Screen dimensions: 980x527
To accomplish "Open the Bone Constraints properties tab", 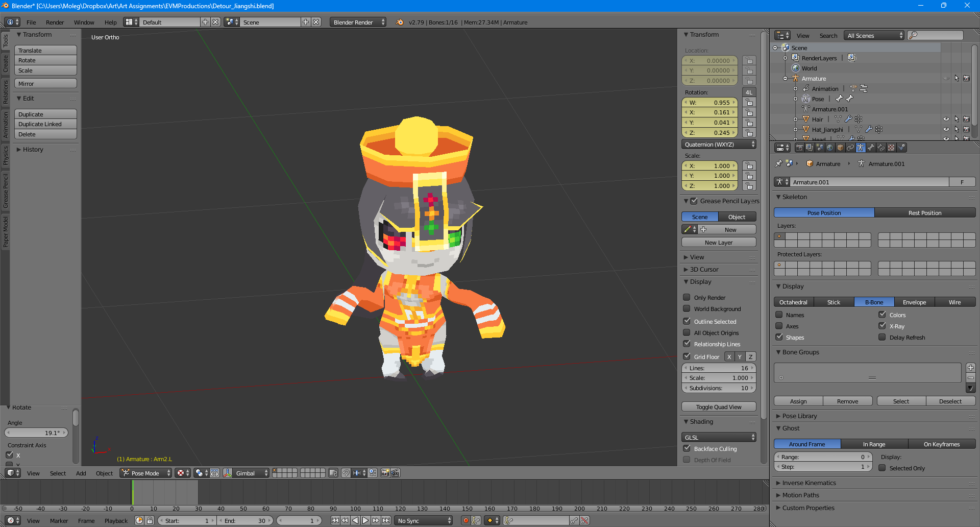I will 881,148.
